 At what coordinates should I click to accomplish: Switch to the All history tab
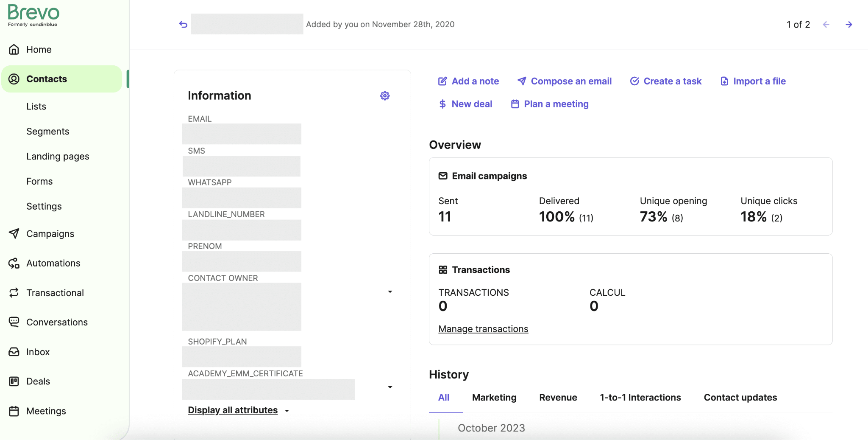(x=444, y=398)
